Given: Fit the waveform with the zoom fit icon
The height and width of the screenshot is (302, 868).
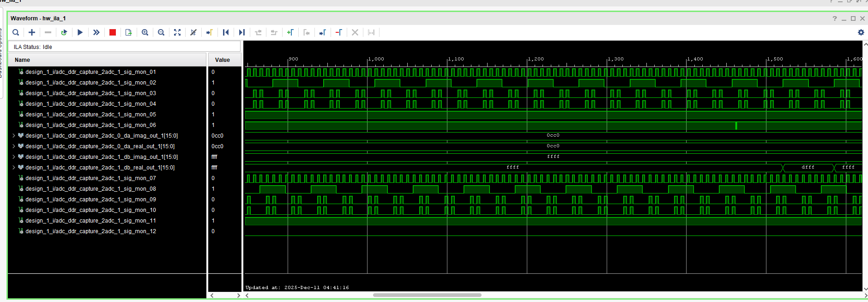Looking at the screenshot, I should point(177,32).
